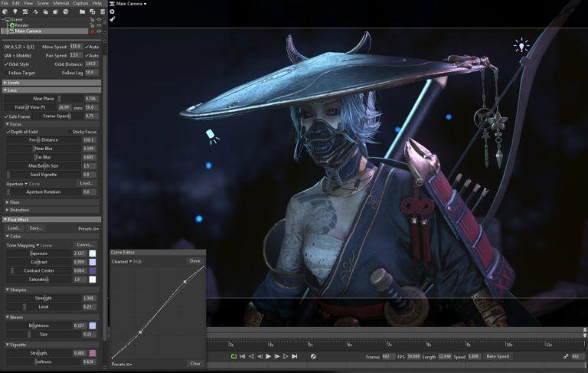Select the light bulb gizmo in viewport
This screenshot has height=373, width=588.
(521, 46)
